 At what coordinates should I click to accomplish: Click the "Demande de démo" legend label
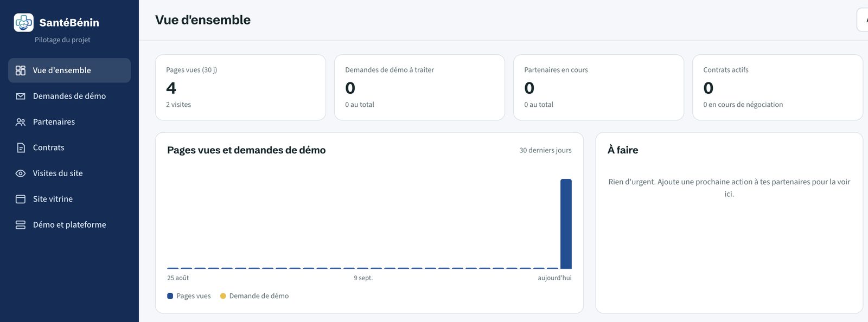(x=259, y=296)
